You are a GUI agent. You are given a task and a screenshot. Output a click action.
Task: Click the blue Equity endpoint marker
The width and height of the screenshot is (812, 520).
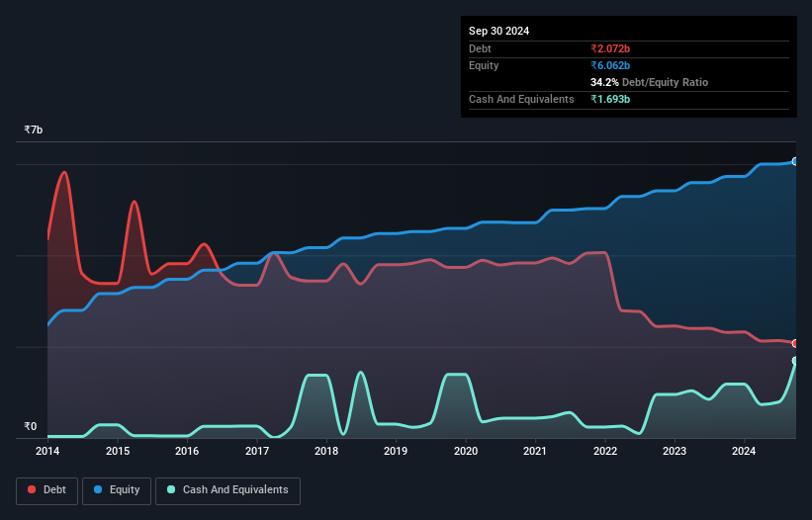pos(795,161)
